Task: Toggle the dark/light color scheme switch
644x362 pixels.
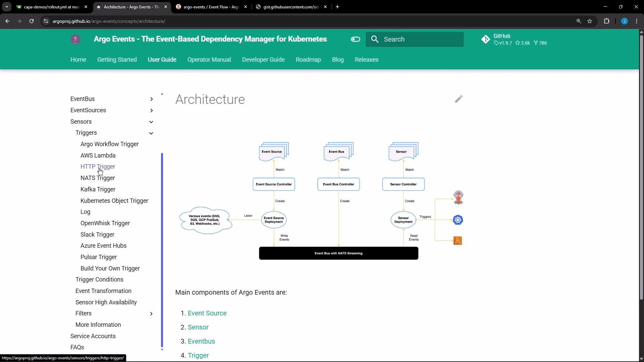Action: tap(356, 39)
